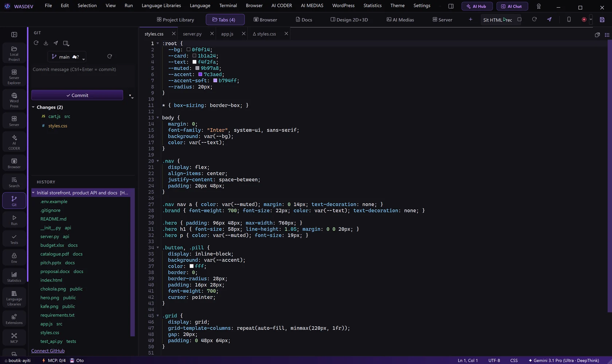Switch to the app.js editor tab
612x364 pixels.
tap(227, 34)
